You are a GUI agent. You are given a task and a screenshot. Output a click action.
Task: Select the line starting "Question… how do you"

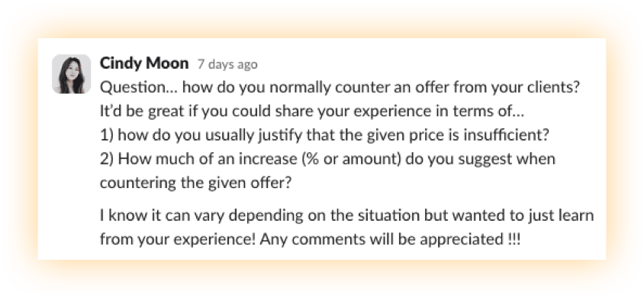340,88
